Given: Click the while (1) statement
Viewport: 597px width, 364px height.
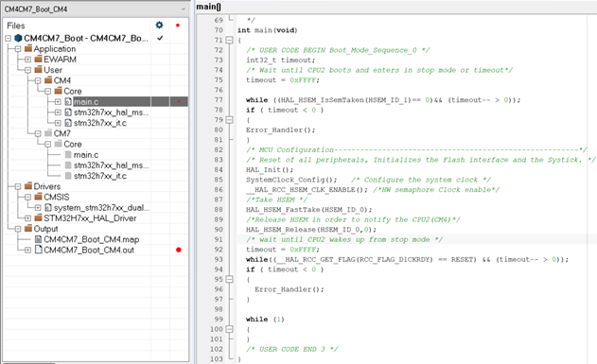Looking at the screenshot, I should (265, 320).
